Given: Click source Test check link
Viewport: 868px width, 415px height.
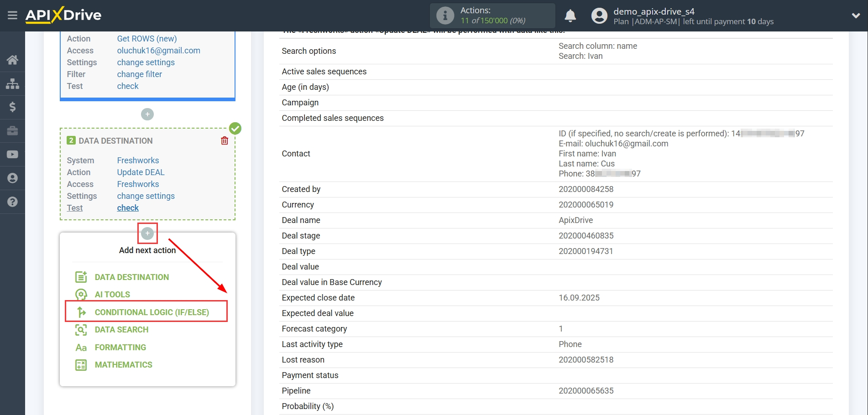Looking at the screenshot, I should pyautogui.click(x=128, y=86).
